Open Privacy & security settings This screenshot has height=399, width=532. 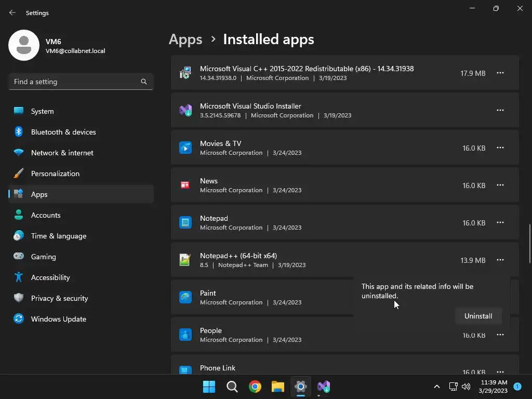pyautogui.click(x=81, y=298)
